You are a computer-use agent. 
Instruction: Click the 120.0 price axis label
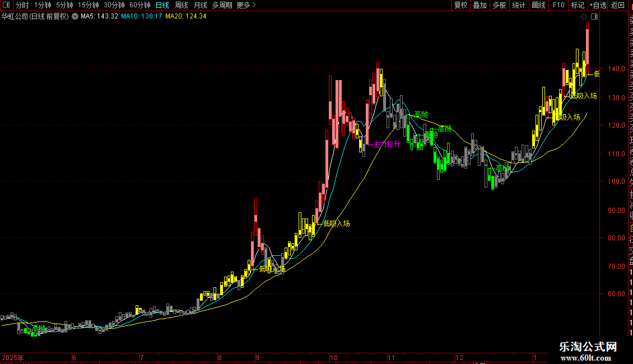[616, 125]
